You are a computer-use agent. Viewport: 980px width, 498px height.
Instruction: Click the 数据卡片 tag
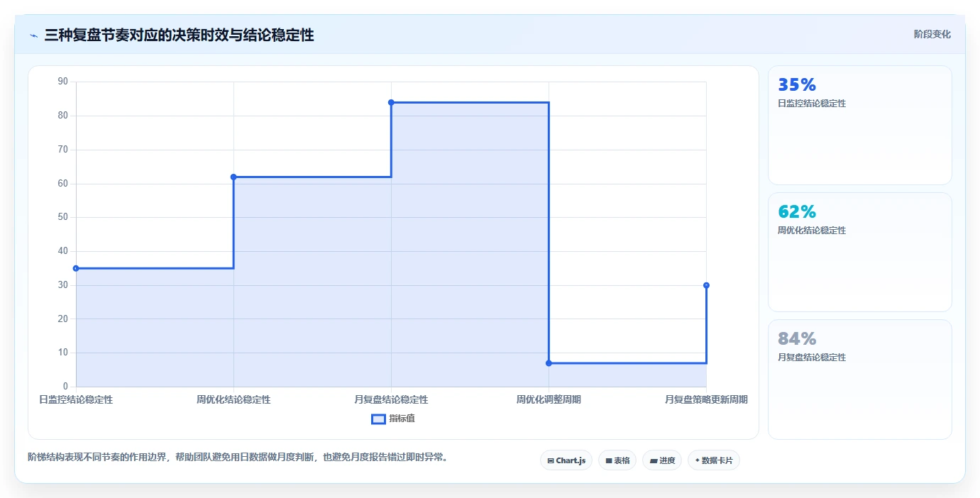[714, 460]
